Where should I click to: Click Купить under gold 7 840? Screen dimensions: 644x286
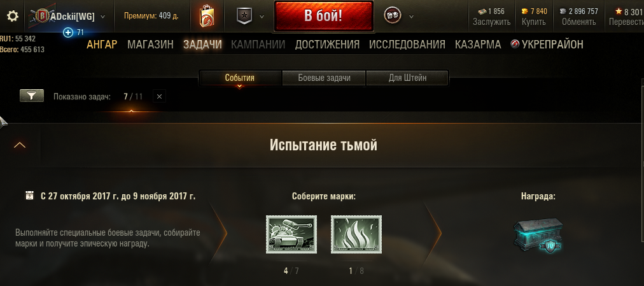[x=533, y=22]
